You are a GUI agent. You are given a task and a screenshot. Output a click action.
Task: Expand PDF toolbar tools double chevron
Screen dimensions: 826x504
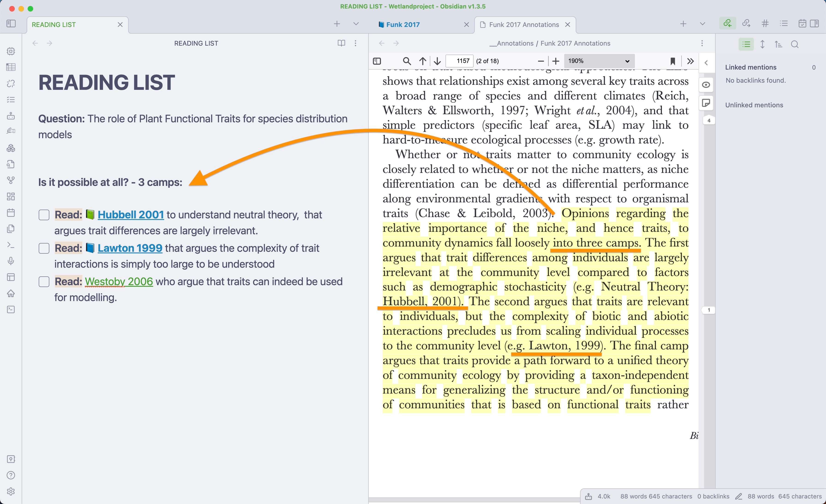[x=690, y=61]
